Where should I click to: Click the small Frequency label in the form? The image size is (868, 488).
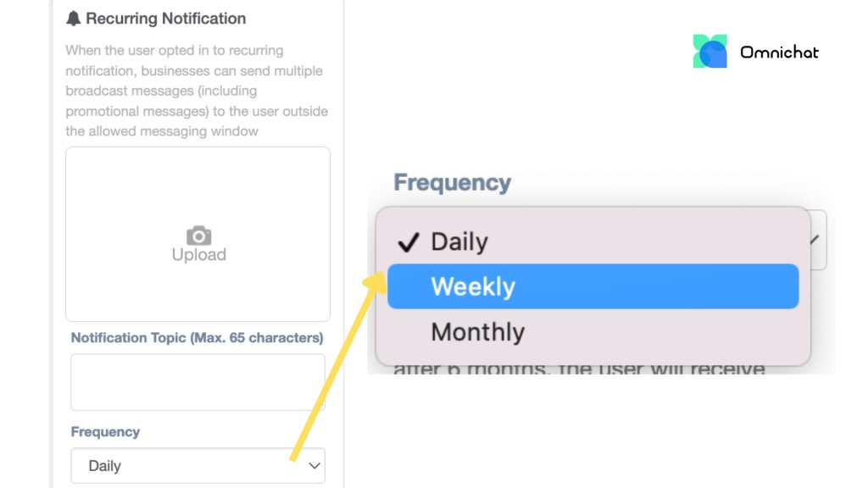click(x=105, y=432)
